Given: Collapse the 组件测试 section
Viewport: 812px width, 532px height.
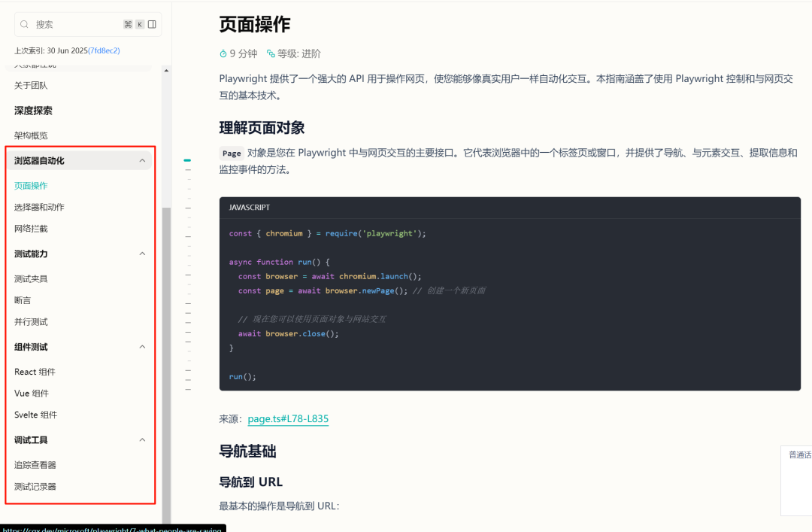Looking at the screenshot, I should (x=142, y=347).
